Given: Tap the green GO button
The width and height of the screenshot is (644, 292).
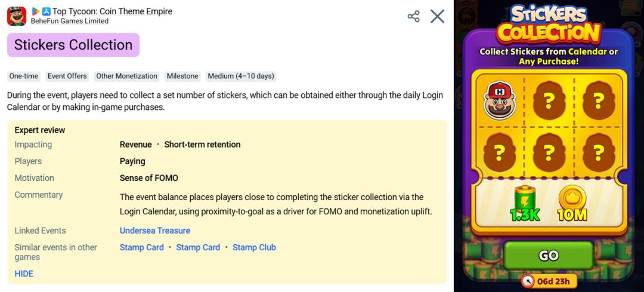Looking at the screenshot, I should 549,256.
